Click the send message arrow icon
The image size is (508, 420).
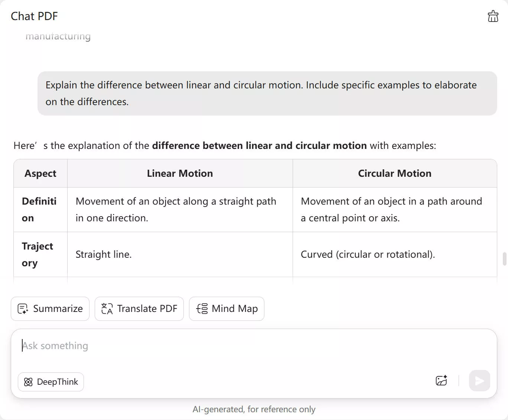[x=479, y=381]
